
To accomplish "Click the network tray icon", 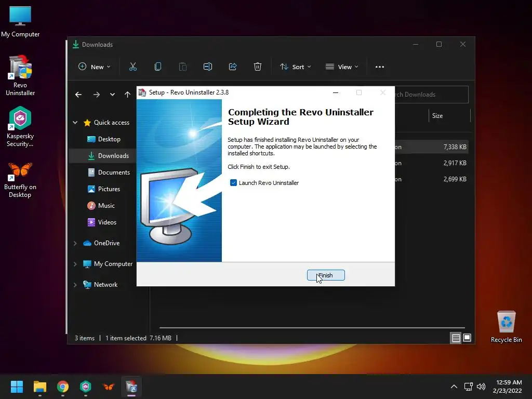I will [469, 387].
